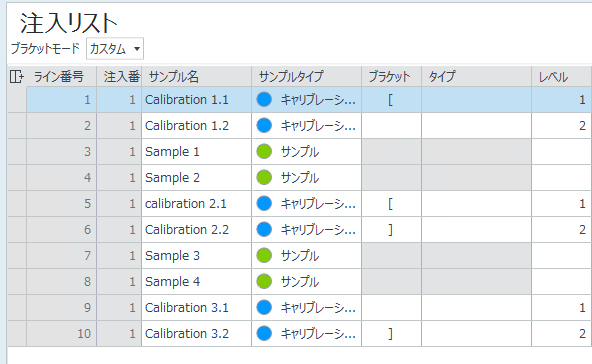Select the Calibration 3.1 name cell
Viewport: 592px width, 364px height.
[x=196, y=307]
